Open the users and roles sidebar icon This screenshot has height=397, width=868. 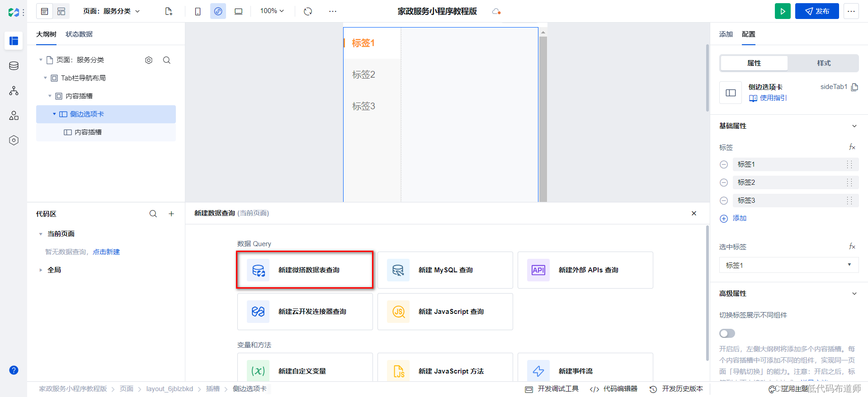pos(14,116)
